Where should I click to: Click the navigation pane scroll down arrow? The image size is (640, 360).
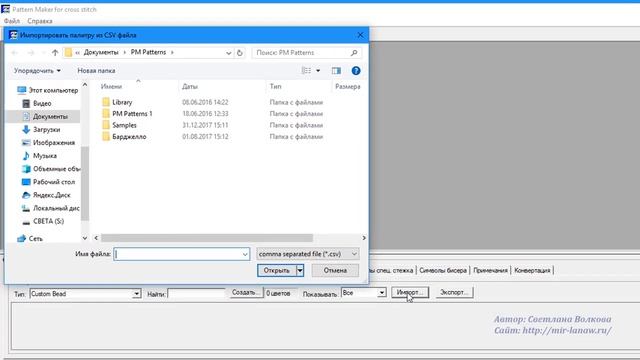point(84,238)
